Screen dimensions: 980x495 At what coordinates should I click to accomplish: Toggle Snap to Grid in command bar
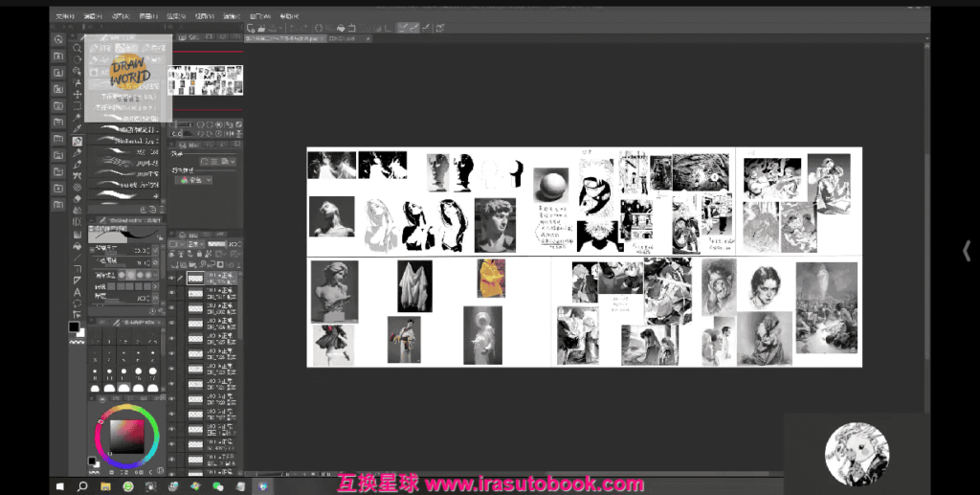(426, 28)
